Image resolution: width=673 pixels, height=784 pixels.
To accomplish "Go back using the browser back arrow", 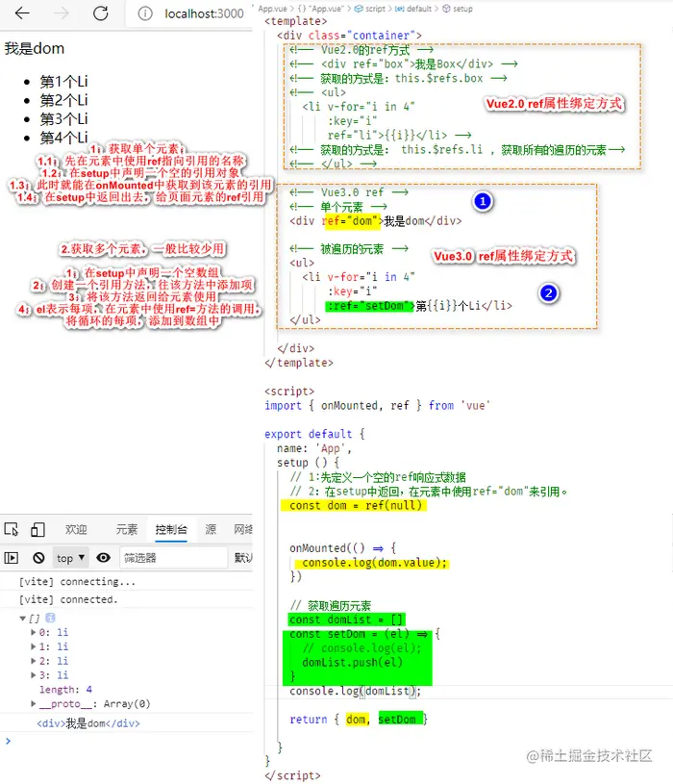I will click(22, 13).
